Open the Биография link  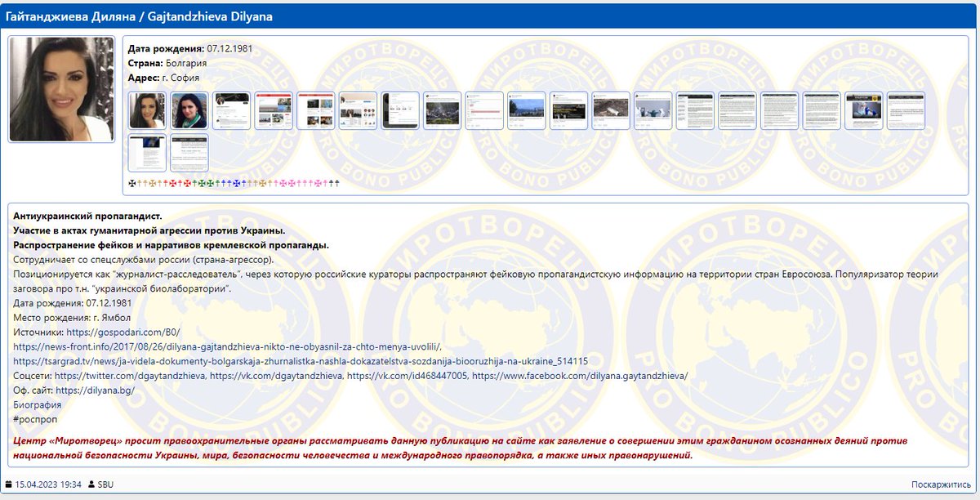click(36, 405)
